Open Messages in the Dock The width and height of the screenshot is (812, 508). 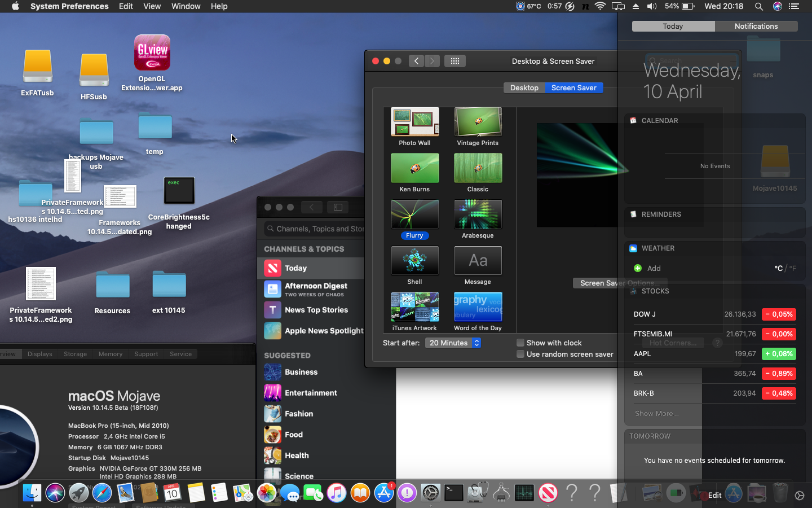click(x=290, y=493)
